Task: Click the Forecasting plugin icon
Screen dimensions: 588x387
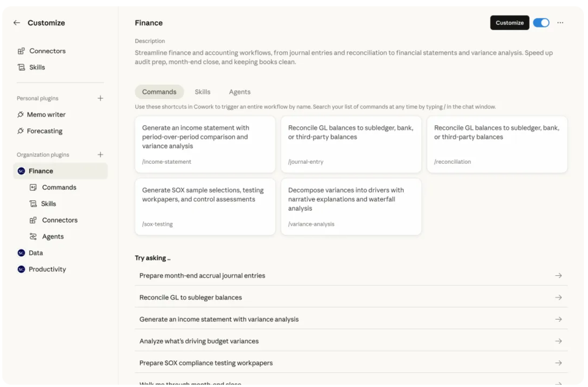Action: (21, 131)
